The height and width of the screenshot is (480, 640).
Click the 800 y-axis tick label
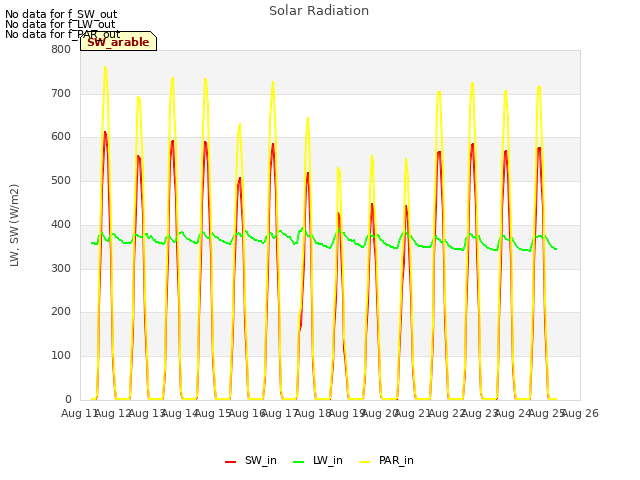coord(61,49)
